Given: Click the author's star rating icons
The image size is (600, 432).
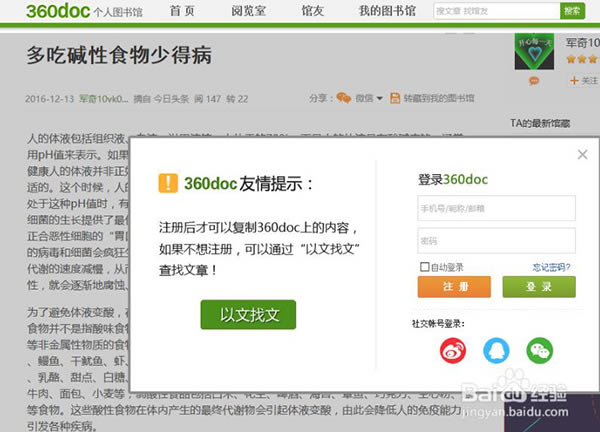Looking at the screenshot, I should (x=582, y=59).
